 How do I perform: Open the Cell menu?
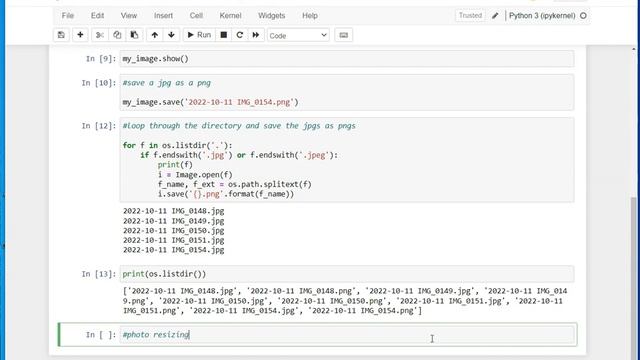pyautogui.click(x=196, y=16)
